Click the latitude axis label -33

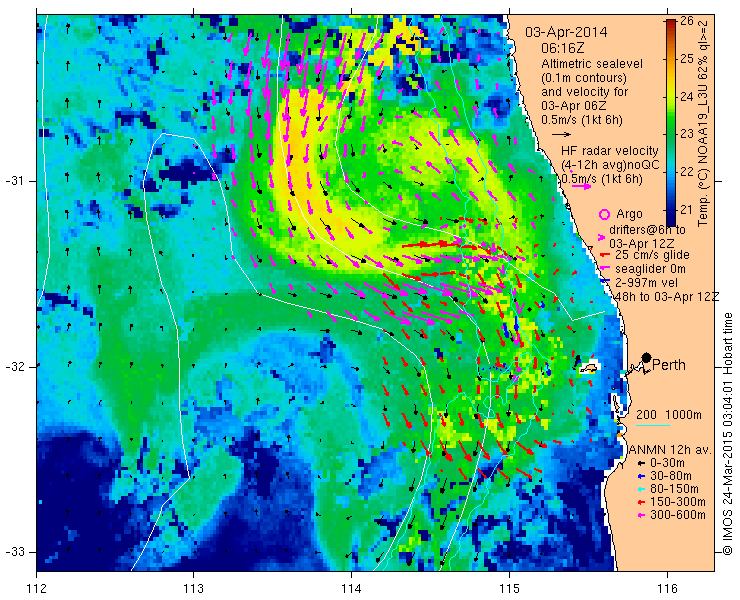[x=14, y=552]
